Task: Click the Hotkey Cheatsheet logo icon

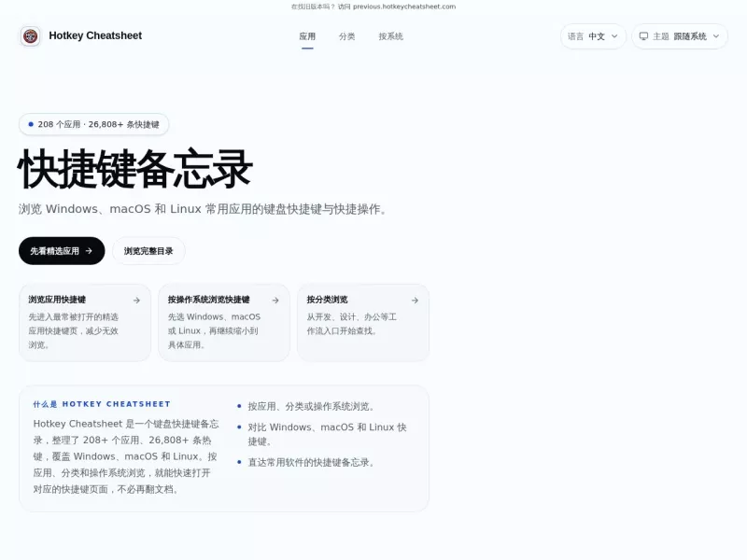Action: point(30,36)
